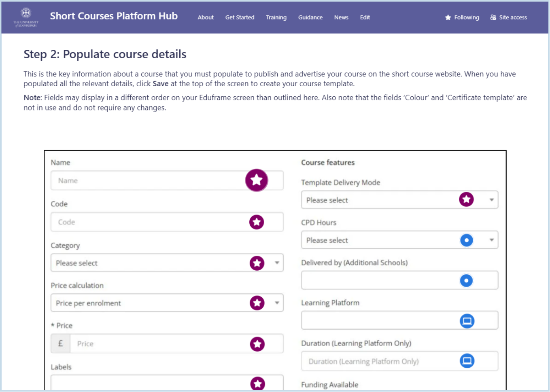The image size is (550, 392).
Task: Click the star icon in Labels field
Action: (257, 383)
